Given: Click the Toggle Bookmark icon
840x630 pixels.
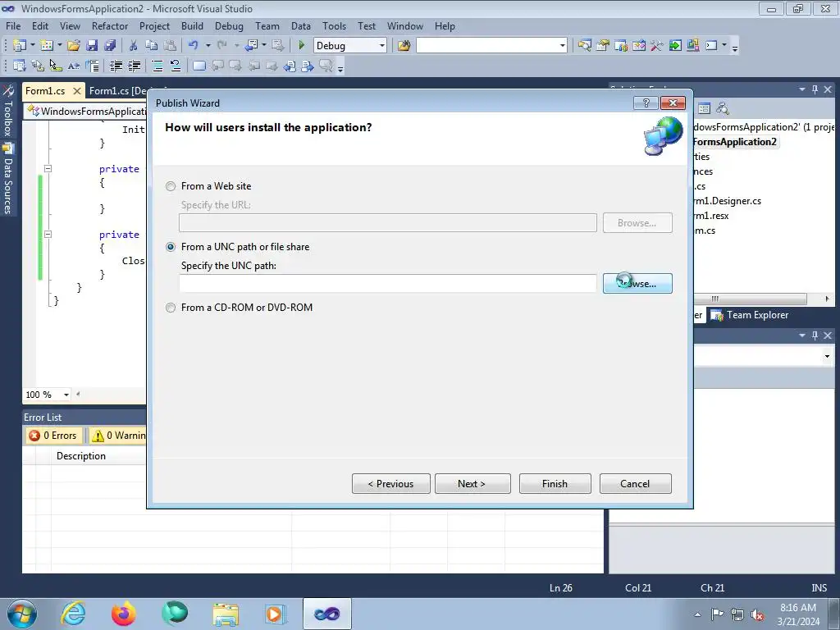Looking at the screenshot, I should coord(199,66).
